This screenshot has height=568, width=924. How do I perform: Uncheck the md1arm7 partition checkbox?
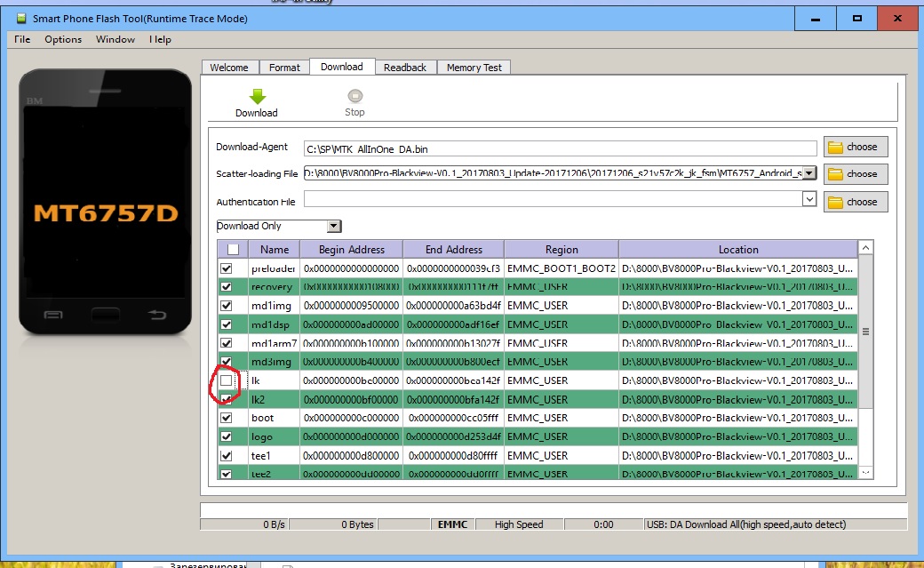click(227, 343)
